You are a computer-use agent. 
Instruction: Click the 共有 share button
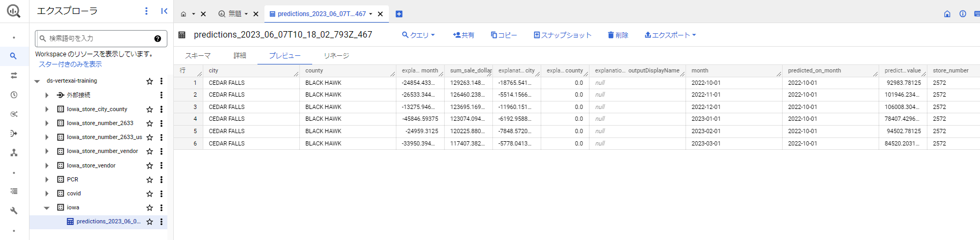click(x=463, y=35)
